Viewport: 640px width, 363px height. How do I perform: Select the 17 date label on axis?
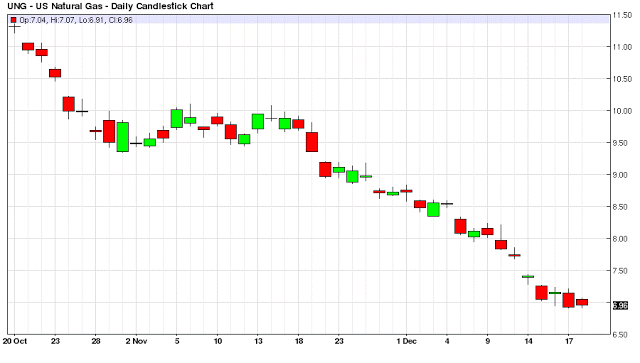(x=569, y=341)
